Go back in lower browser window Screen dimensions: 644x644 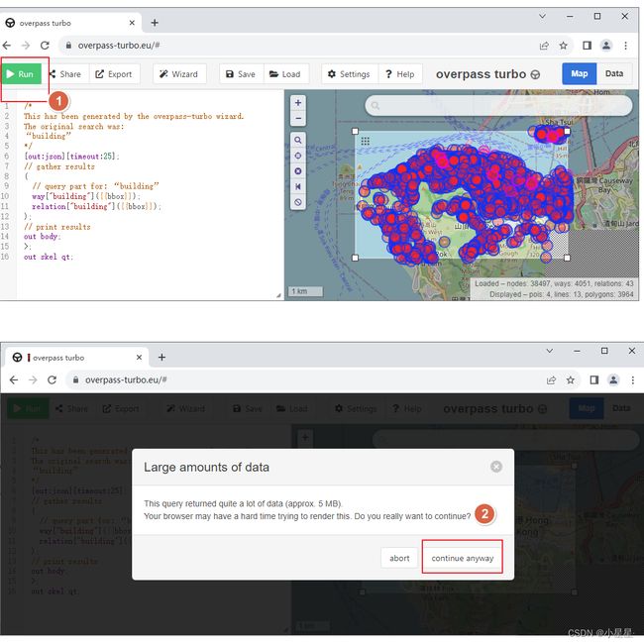coord(14,379)
